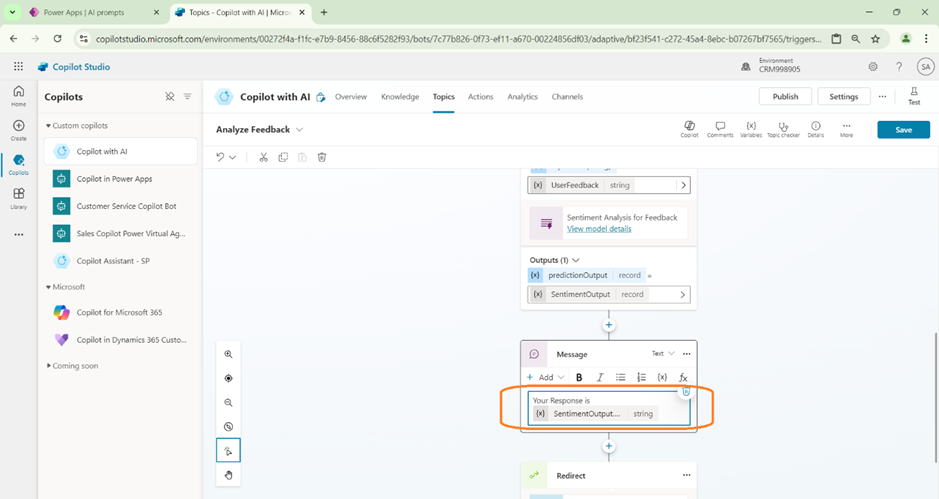Select the hand pan tool
Image resolution: width=939 pixels, height=499 pixels.
point(228,475)
